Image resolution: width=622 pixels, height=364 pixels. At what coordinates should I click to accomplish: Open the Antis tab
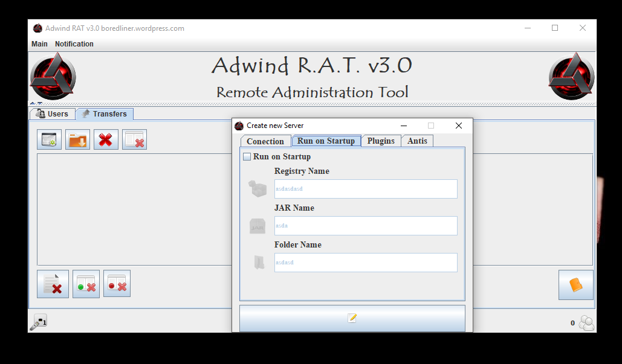(417, 141)
